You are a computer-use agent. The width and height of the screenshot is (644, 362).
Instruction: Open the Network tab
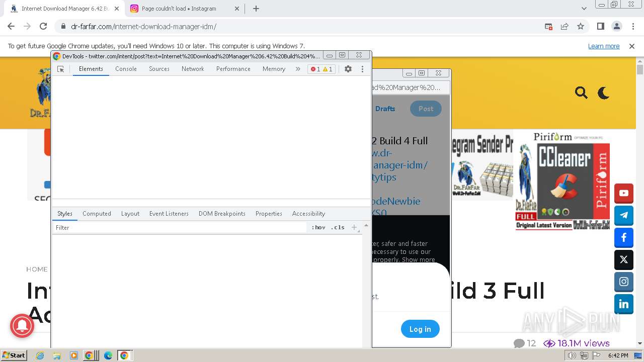click(x=193, y=69)
